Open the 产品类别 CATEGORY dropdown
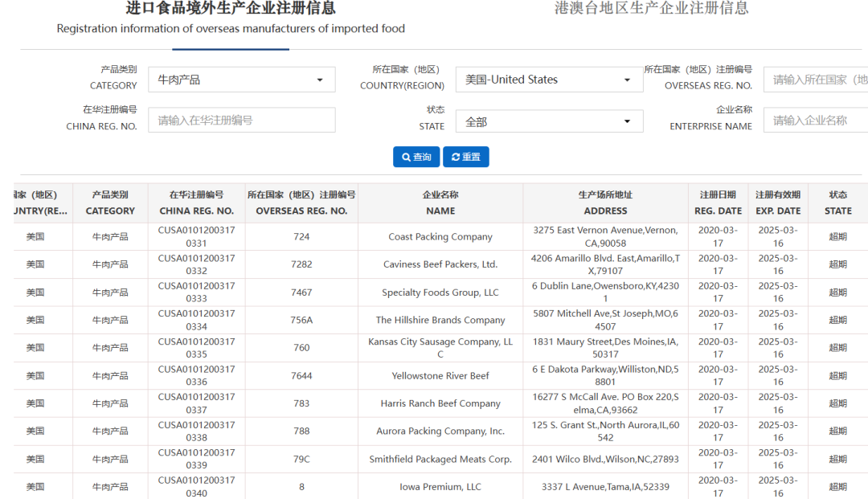The image size is (868, 499). (241, 80)
